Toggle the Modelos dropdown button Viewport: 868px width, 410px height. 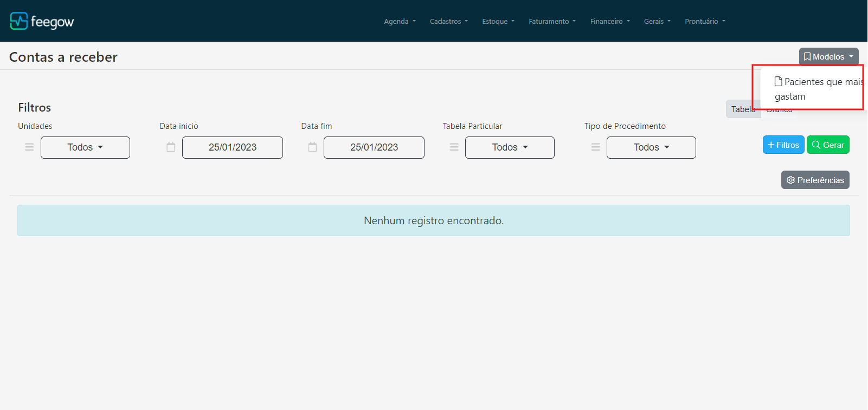pyautogui.click(x=828, y=56)
